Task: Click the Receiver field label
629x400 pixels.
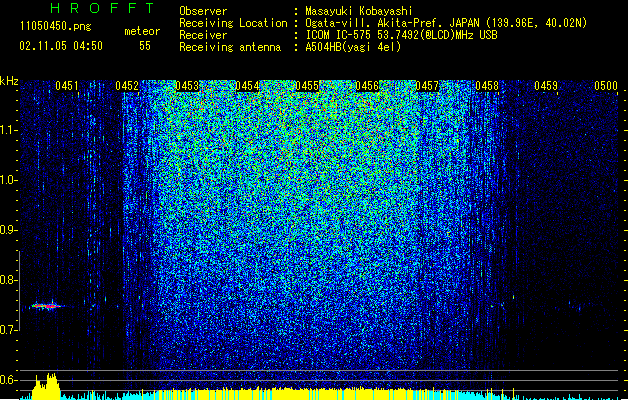Action: [x=203, y=35]
